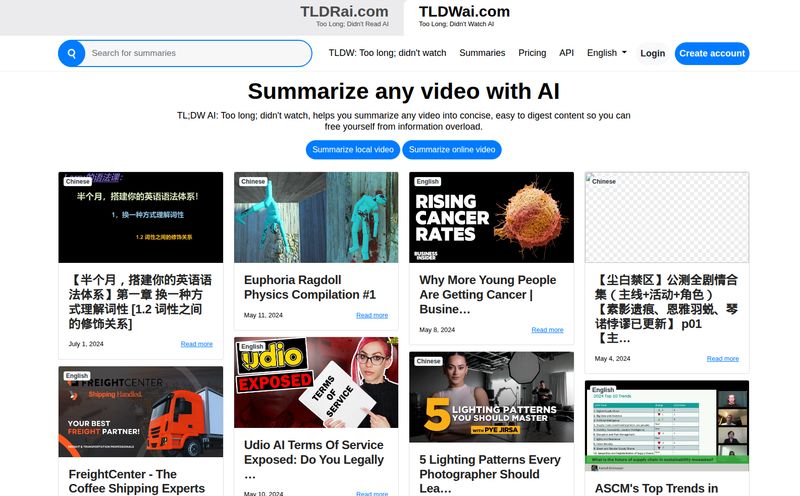Open title ASCM's Top Trends in
This screenshot has width=800, height=496.
tap(656, 488)
